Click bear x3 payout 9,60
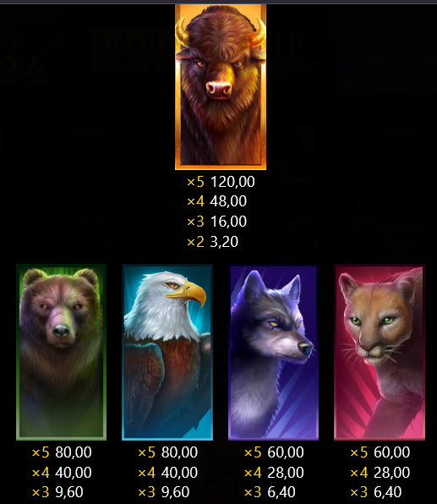Image resolution: width=437 pixels, height=504 pixels. pyautogui.click(x=57, y=492)
